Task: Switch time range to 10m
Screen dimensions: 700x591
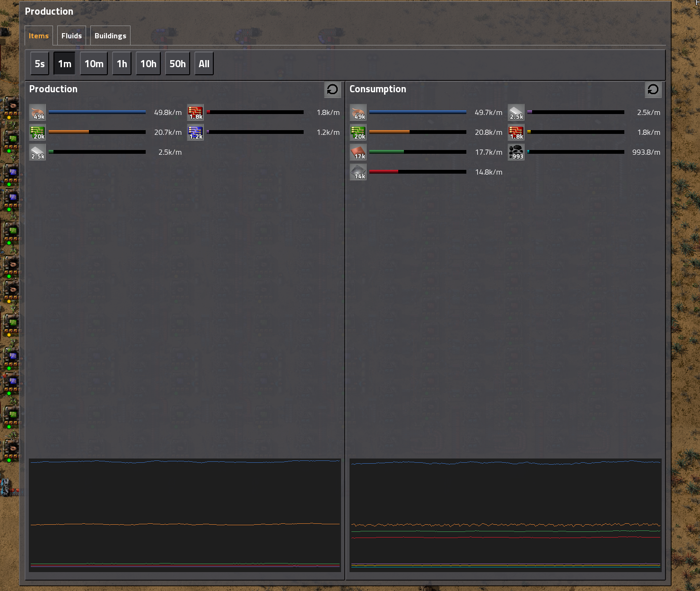Action: click(x=94, y=64)
